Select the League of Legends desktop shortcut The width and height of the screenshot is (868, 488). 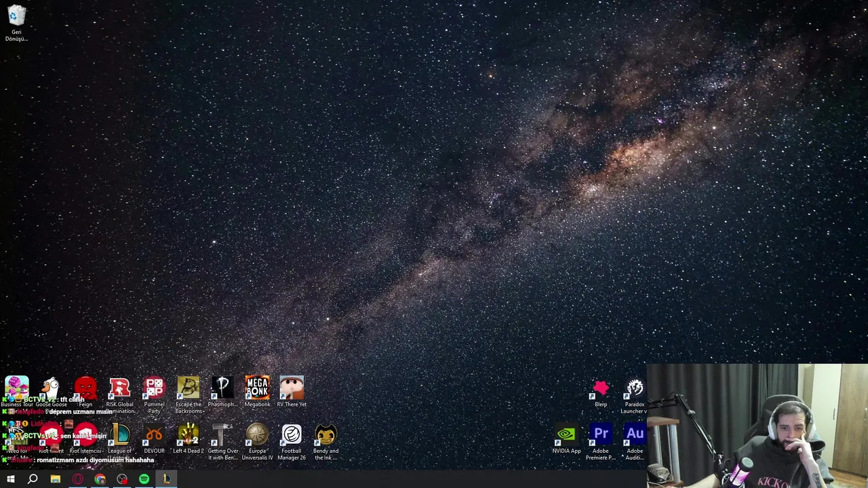pyautogui.click(x=119, y=441)
